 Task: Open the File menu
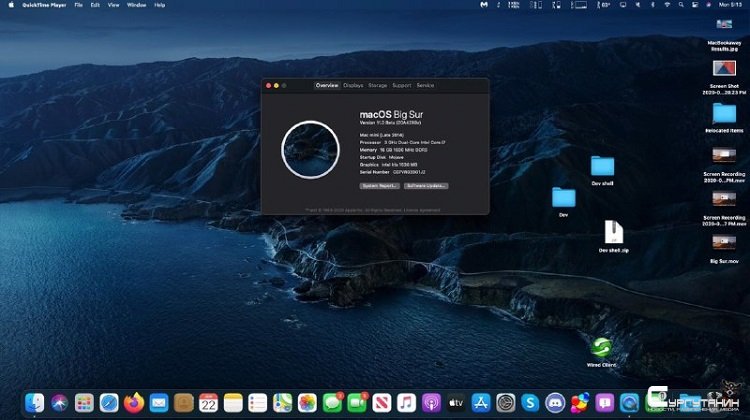click(78, 5)
